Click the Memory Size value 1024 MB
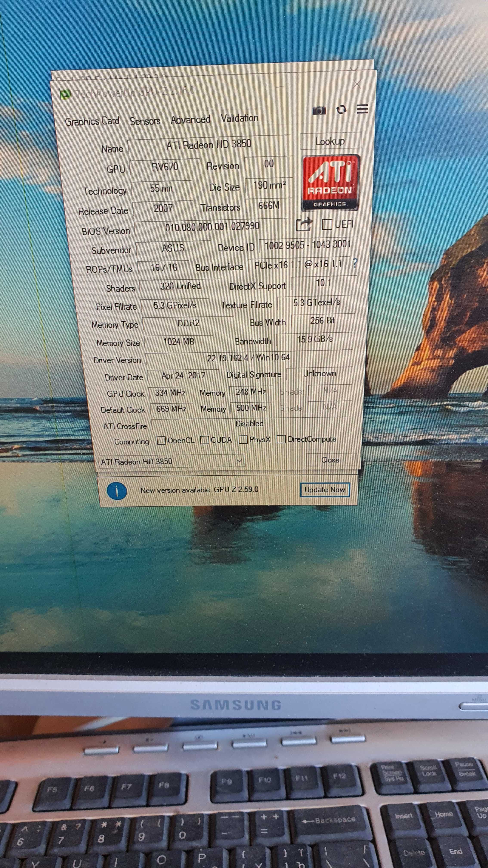The height and width of the screenshot is (868, 488). tap(179, 342)
